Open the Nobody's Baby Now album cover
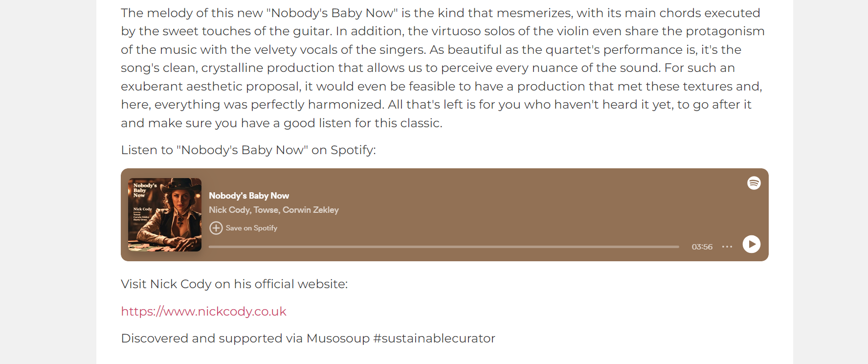 click(165, 215)
